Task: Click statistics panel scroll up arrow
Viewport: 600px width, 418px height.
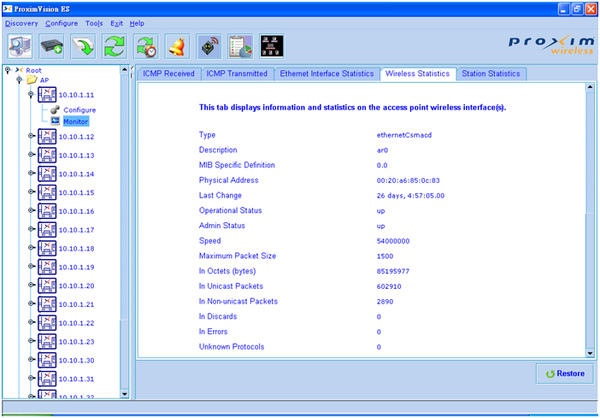Action: click(x=590, y=87)
